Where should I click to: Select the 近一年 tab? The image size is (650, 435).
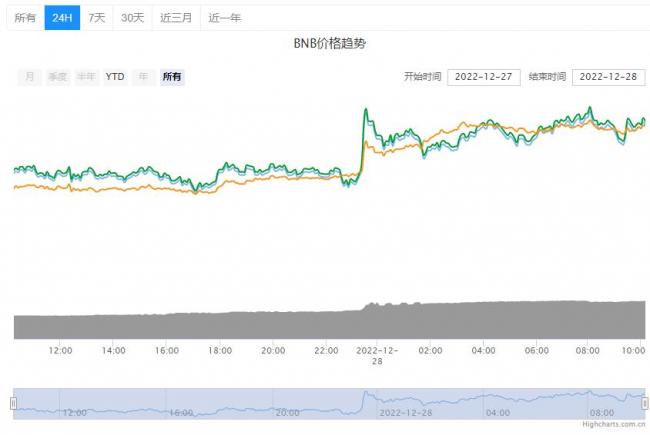[224, 18]
